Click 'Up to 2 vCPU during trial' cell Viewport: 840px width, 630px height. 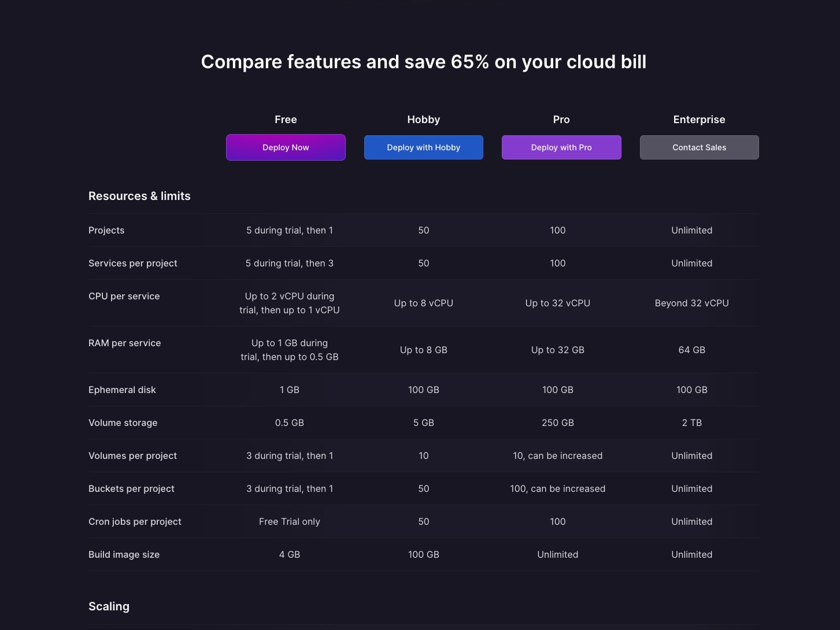(290, 303)
